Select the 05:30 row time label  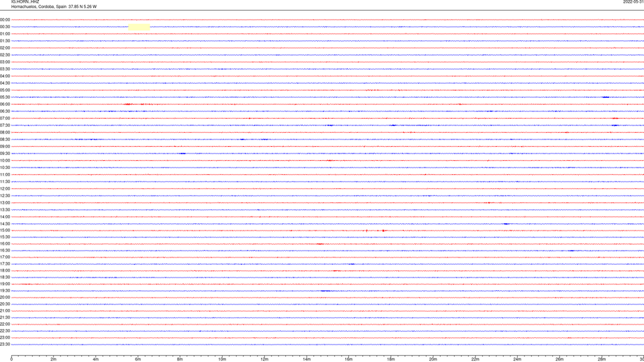pyautogui.click(x=5, y=97)
